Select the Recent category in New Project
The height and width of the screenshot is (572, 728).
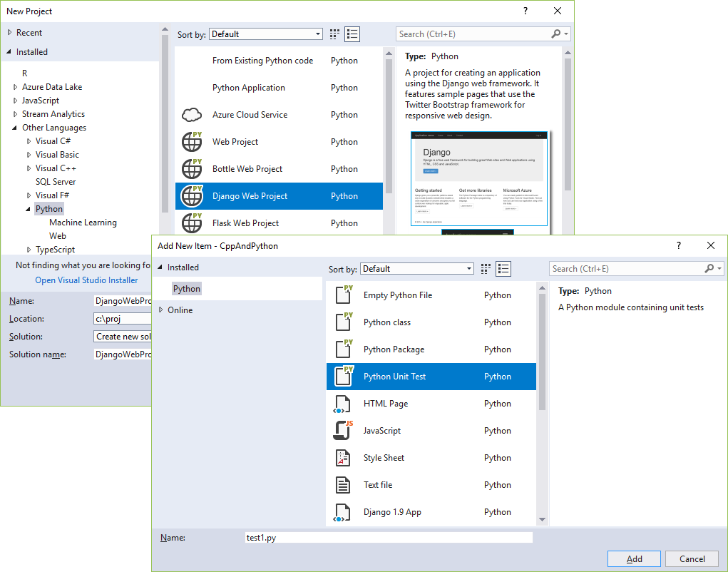coord(30,32)
